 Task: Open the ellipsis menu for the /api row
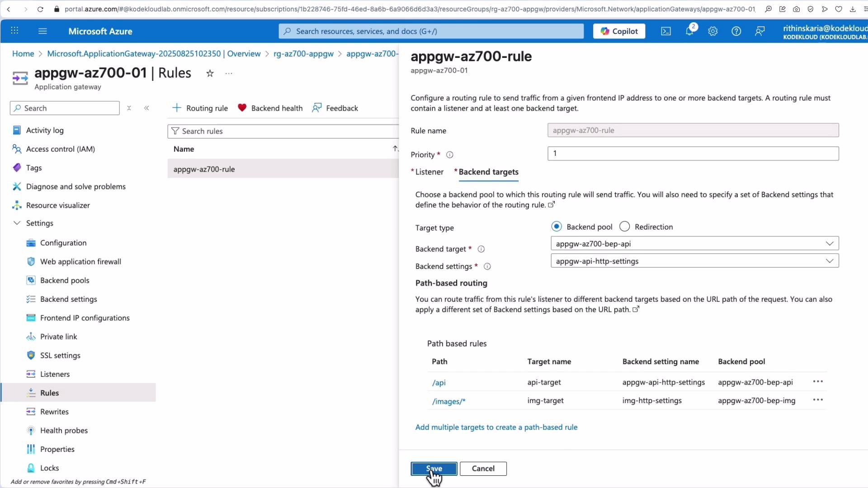click(818, 382)
